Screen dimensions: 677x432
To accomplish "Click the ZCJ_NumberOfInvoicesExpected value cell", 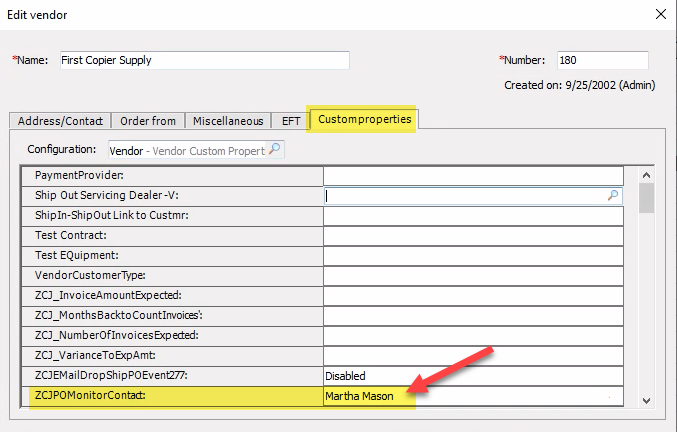I will pyautogui.click(x=473, y=336).
